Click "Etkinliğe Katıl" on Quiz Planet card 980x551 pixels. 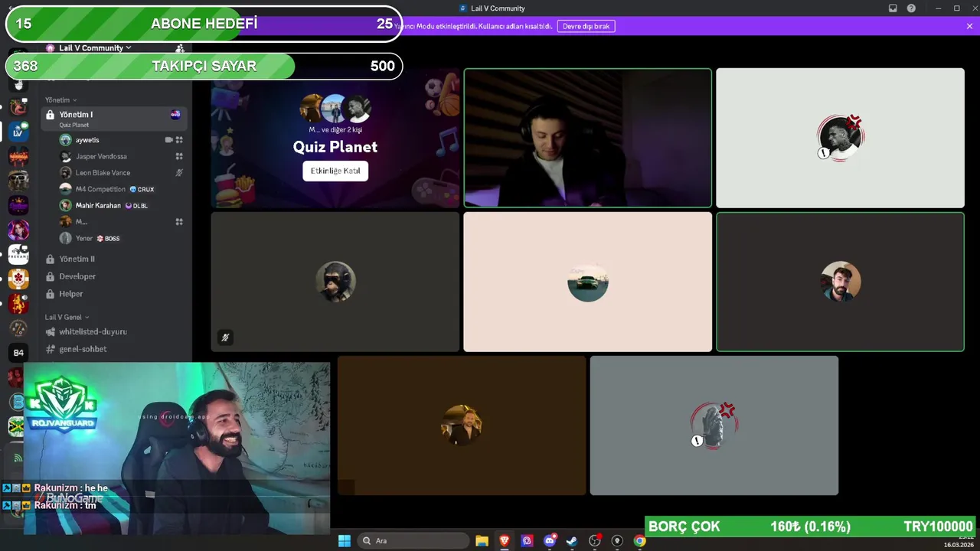(335, 171)
